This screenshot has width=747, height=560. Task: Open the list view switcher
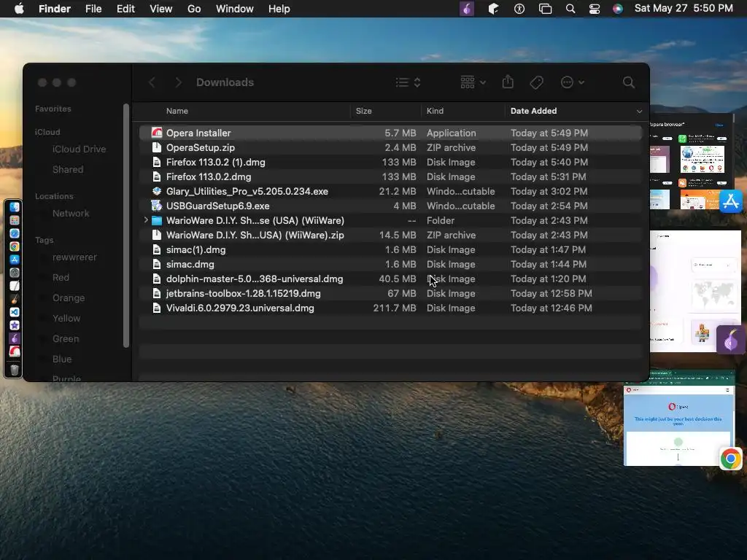click(x=408, y=82)
